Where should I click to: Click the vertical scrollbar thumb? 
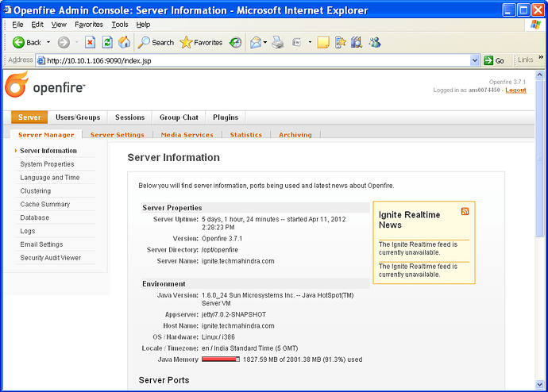(539, 157)
